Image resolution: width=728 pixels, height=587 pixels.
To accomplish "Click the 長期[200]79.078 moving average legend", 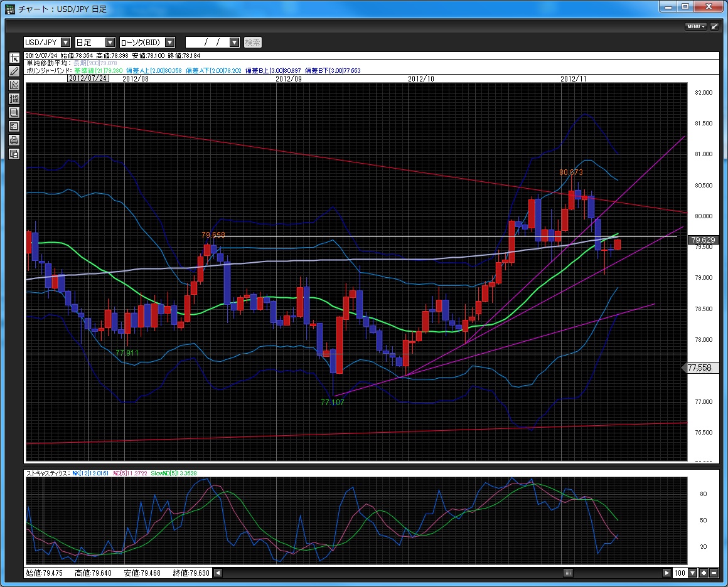I will [x=95, y=63].
